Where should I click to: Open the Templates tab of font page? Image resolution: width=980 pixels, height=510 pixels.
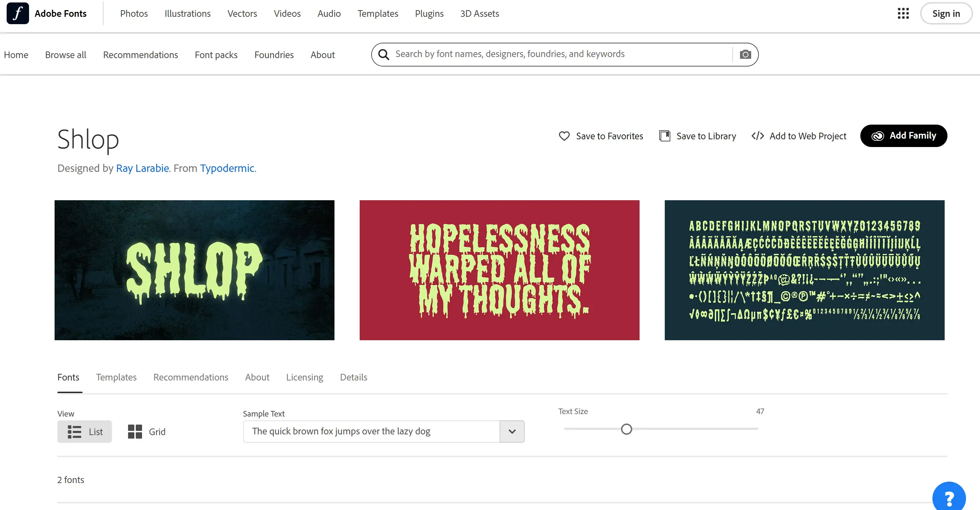(x=116, y=377)
